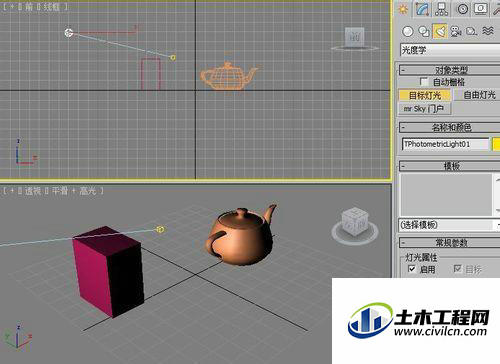Click the TPhotometricLight01 name field
This screenshot has height=364, width=500.
coord(445,144)
